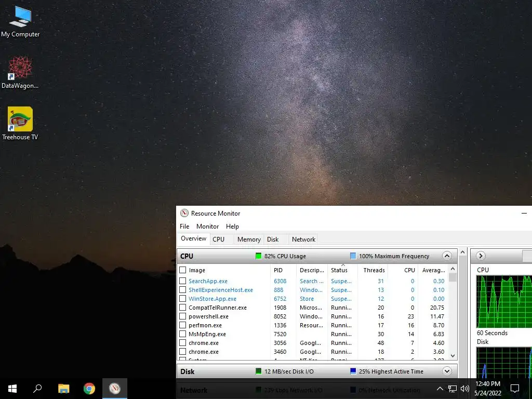Click the blue Highest Active Time indicator

click(x=353, y=371)
